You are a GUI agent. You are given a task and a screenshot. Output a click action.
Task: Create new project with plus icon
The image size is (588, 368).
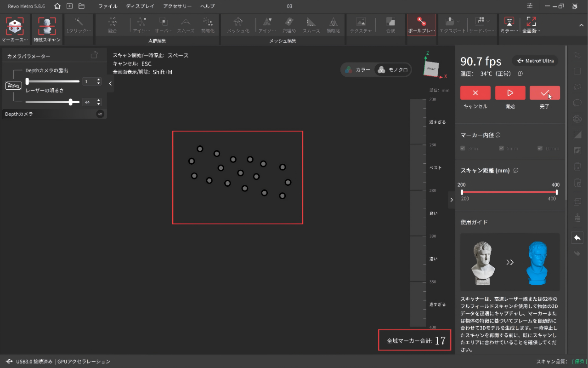tap(69, 6)
